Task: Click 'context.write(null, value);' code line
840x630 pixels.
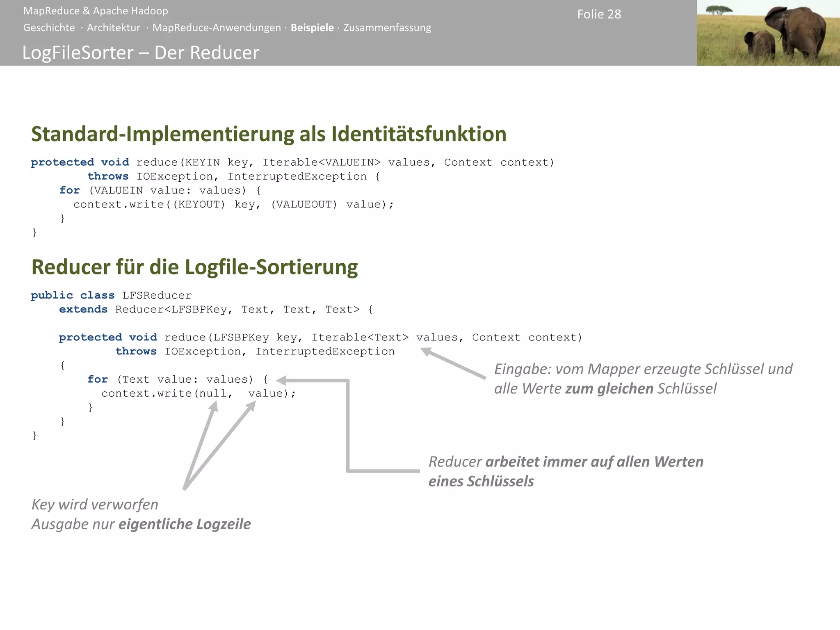Action: tap(199, 393)
